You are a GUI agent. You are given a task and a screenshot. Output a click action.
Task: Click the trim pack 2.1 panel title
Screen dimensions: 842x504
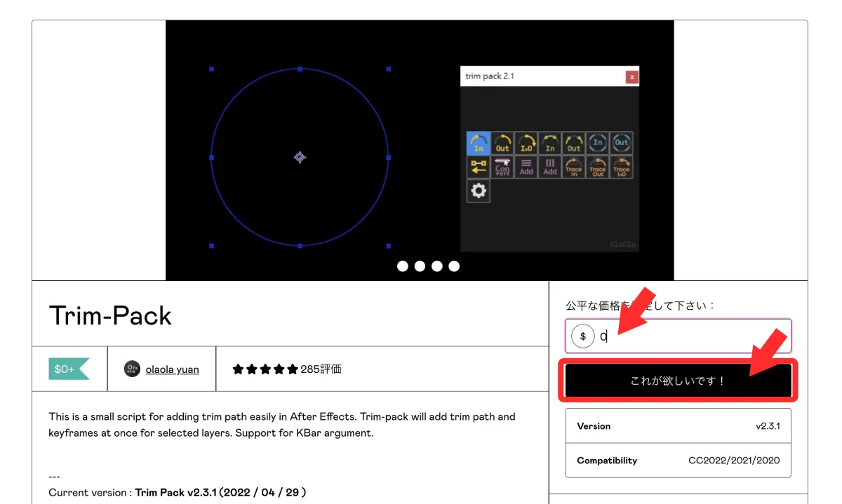click(x=490, y=76)
